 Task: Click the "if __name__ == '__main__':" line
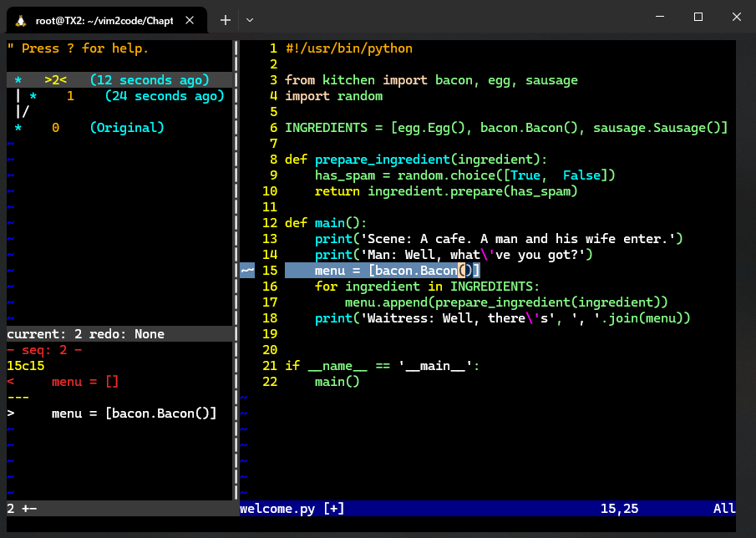[383, 366]
